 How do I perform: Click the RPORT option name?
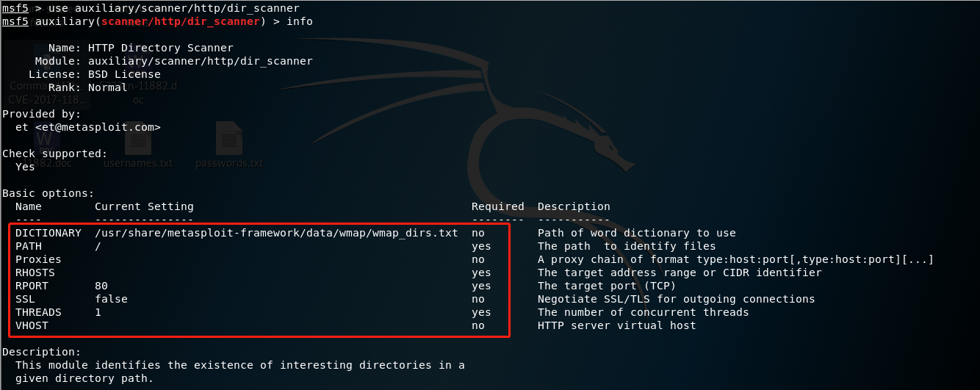(x=32, y=286)
